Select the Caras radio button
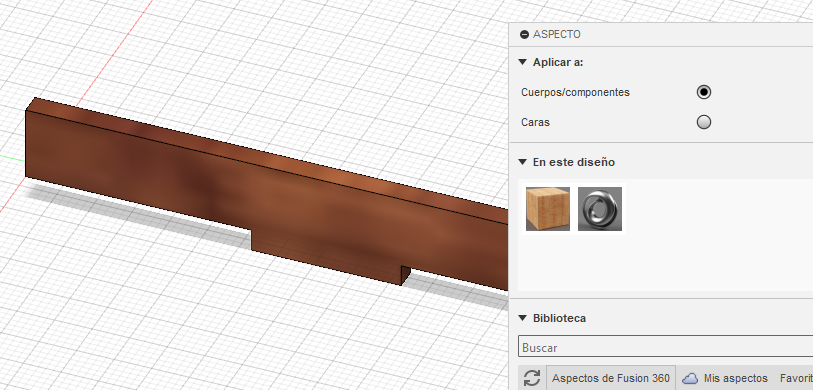The image size is (813, 390). 704,122
